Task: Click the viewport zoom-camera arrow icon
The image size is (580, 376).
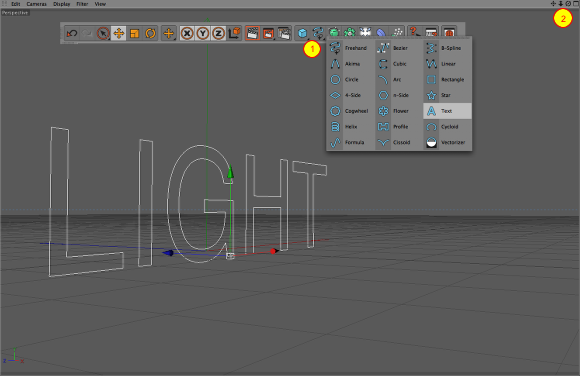Action: pyautogui.click(x=561, y=4)
